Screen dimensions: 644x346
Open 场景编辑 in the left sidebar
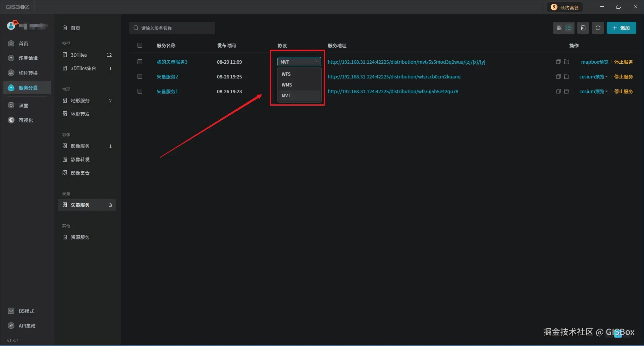click(x=27, y=58)
